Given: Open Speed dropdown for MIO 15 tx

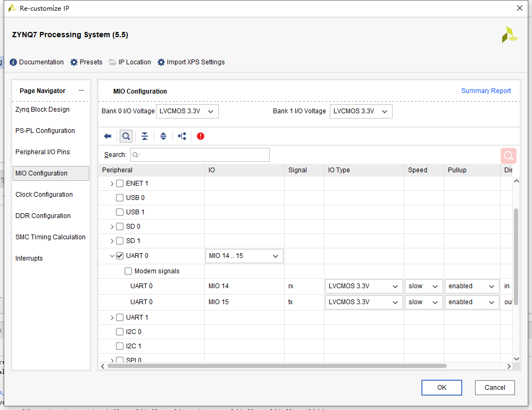Looking at the screenshot, I should tap(424, 302).
